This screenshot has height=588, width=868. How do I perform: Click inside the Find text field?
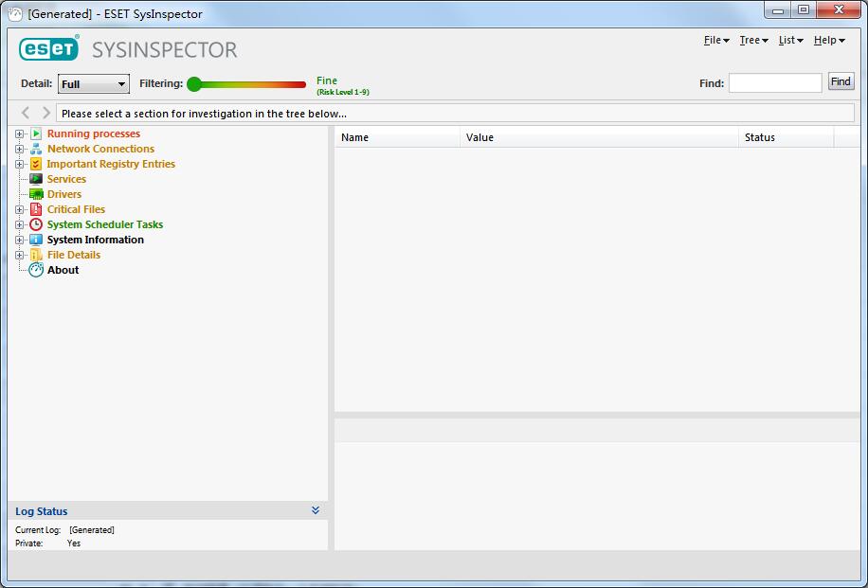pyautogui.click(x=774, y=83)
